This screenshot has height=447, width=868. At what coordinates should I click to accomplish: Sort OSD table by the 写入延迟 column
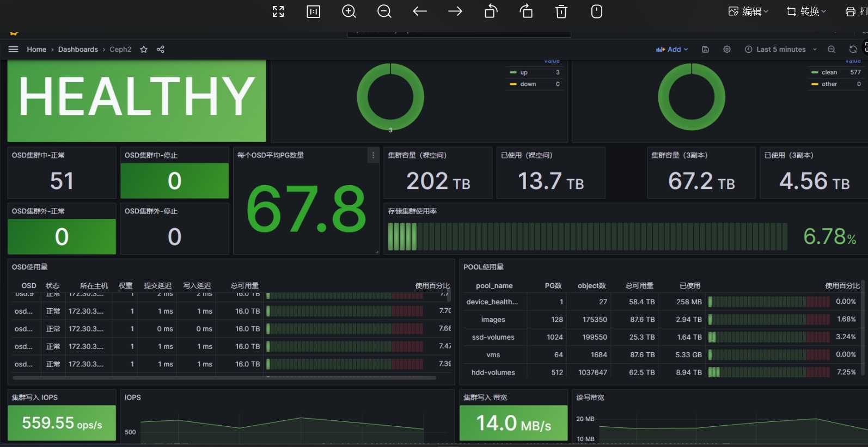(x=197, y=286)
